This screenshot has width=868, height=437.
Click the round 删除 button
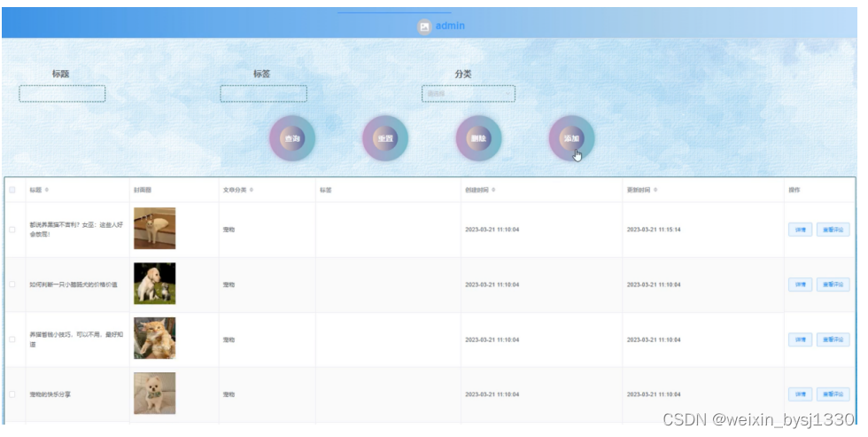tap(479, 138)
